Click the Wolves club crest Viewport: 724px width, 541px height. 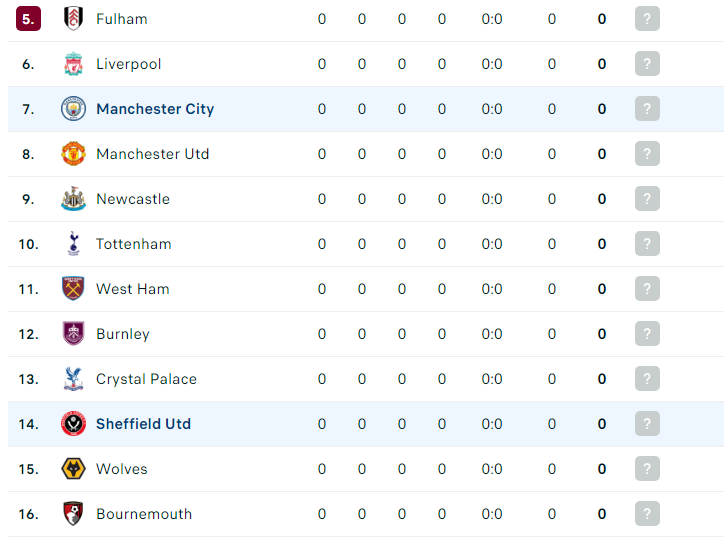point(73,469)
